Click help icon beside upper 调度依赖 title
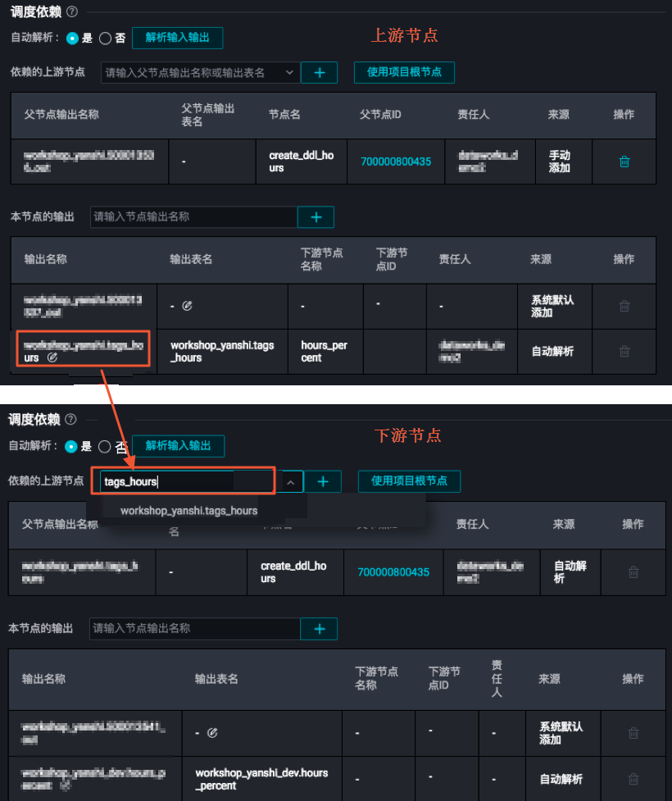This screenshot has width=672, height=801. pyautogui.click(x=72, y=11)
